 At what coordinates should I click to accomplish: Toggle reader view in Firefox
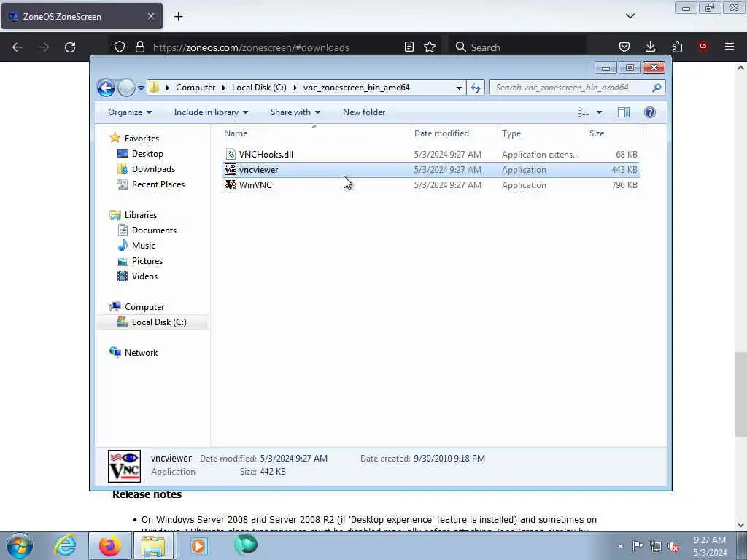409,47
